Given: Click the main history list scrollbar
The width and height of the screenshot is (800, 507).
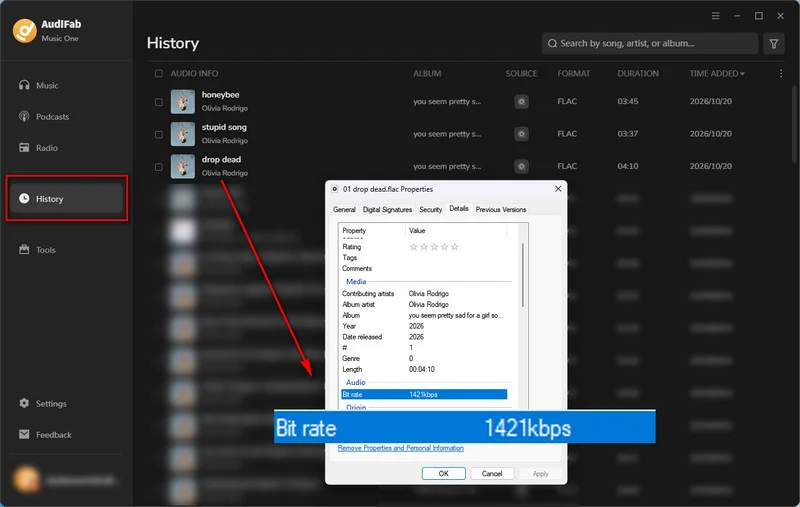Looking at the screenshot, I should tap(794, 124).
